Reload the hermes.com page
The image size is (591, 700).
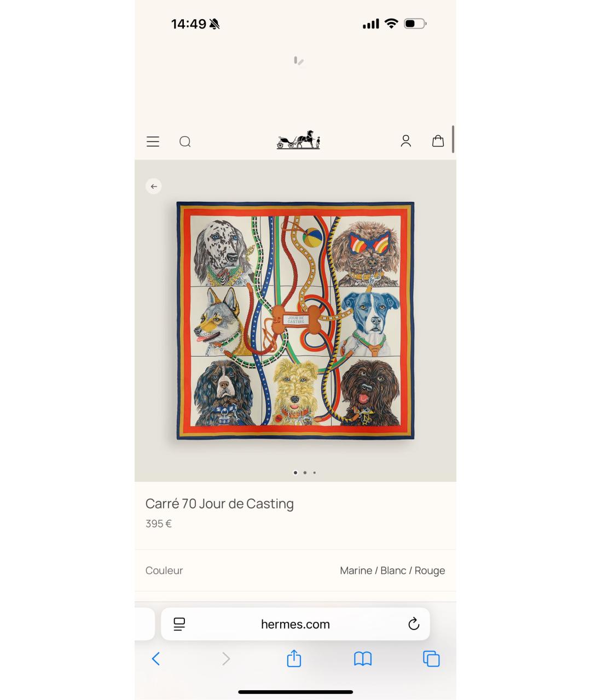(414, 624)
